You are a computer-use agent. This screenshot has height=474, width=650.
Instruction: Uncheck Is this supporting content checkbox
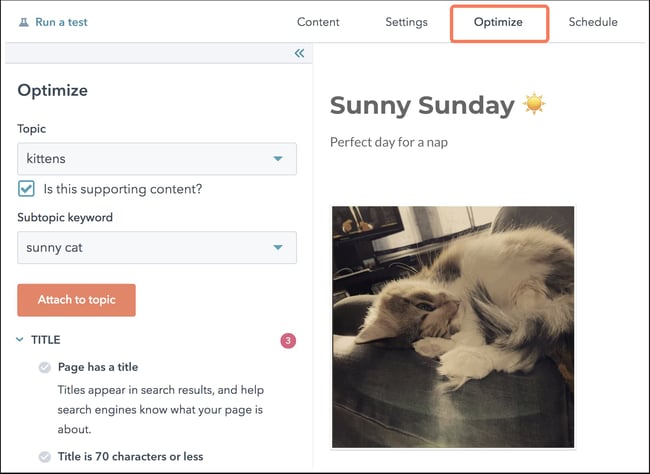tap(27, 188)
